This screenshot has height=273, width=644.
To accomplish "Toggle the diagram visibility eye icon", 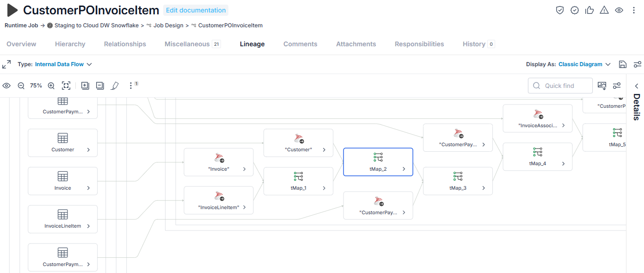I will pyautogui.click(x=6, y=86).
